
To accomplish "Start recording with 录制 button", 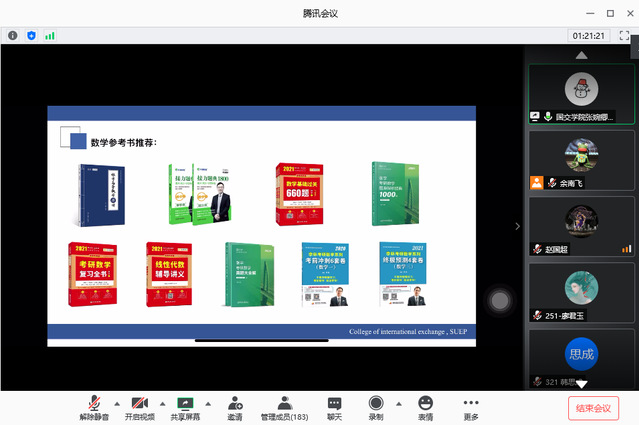I will 376,408.
